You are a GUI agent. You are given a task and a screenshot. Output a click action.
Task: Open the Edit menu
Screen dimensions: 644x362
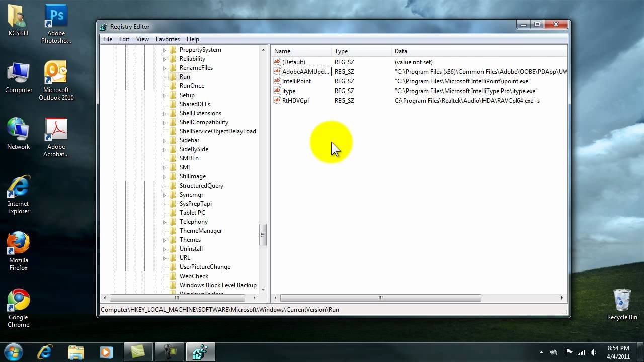124,39
